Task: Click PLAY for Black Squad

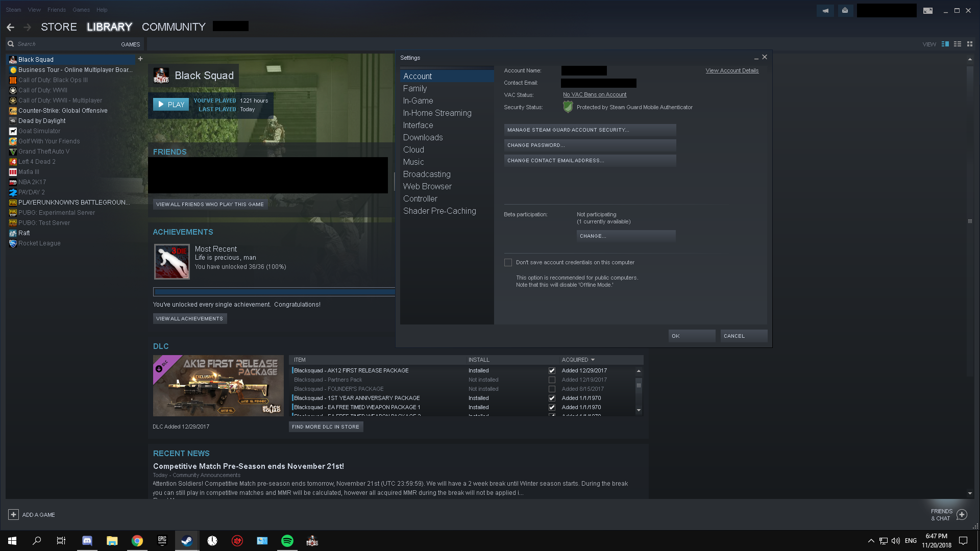Action: (x=171, y=105)
